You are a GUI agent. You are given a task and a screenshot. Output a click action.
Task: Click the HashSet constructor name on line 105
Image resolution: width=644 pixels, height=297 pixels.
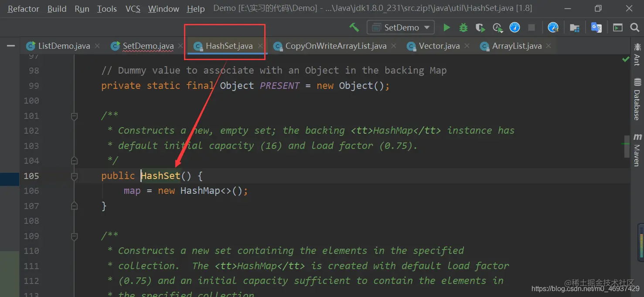[160, 176]
